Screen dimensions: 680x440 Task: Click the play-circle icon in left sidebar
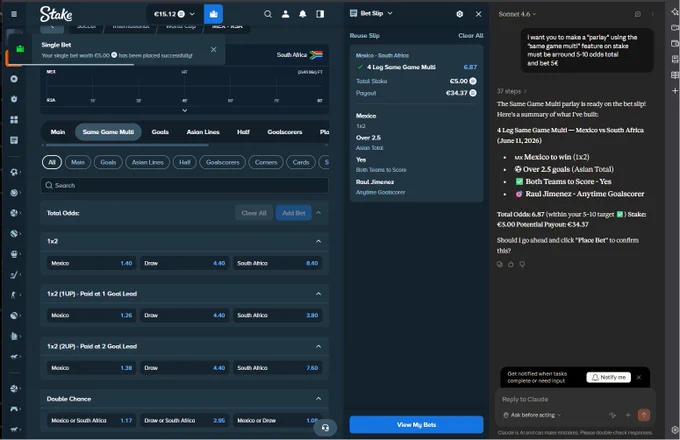point(14,79)
